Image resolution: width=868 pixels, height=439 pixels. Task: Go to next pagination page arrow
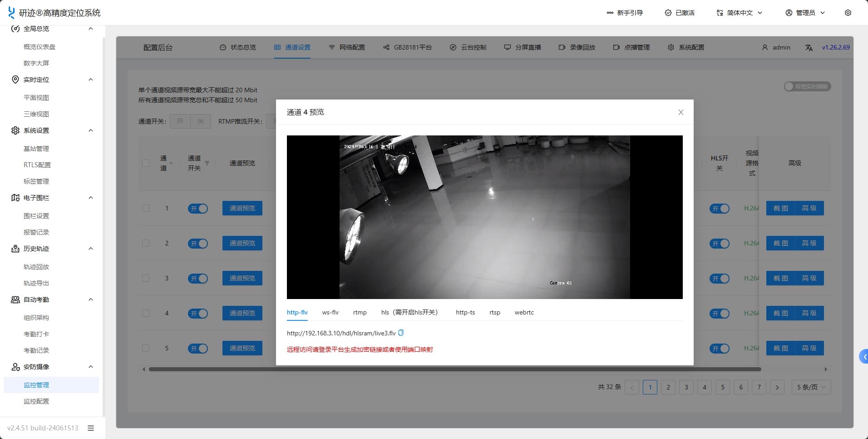(x=777, y=387)
